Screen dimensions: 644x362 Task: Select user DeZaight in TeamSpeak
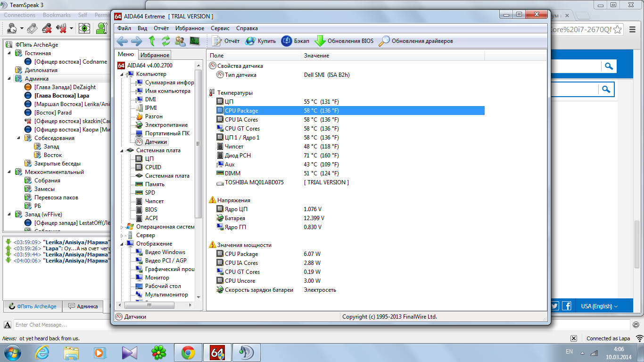pyautogui.click(x=60, y=87)
